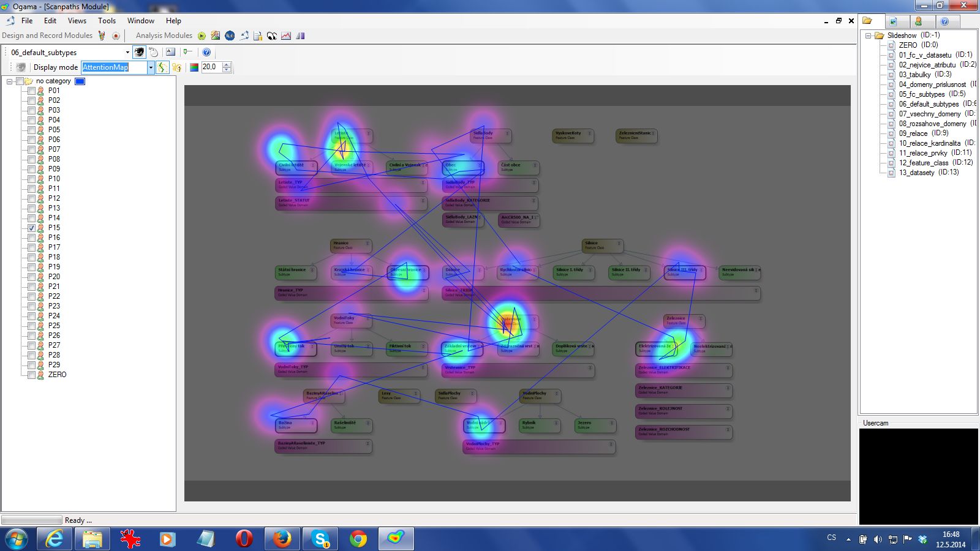Open the gradient color palette swatch
The image size is (980, 551).
pyautogui.click(x=194, y=67)
